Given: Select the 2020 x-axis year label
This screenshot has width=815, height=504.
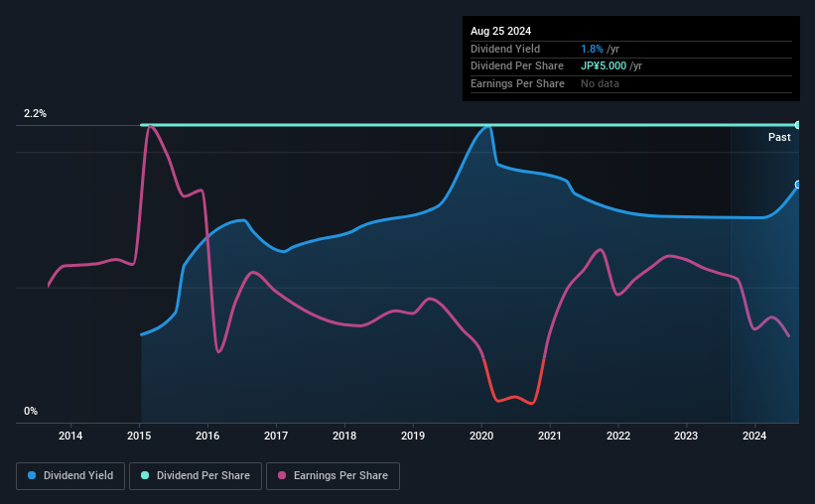Looking at the screenshot, I should [481, 436].
